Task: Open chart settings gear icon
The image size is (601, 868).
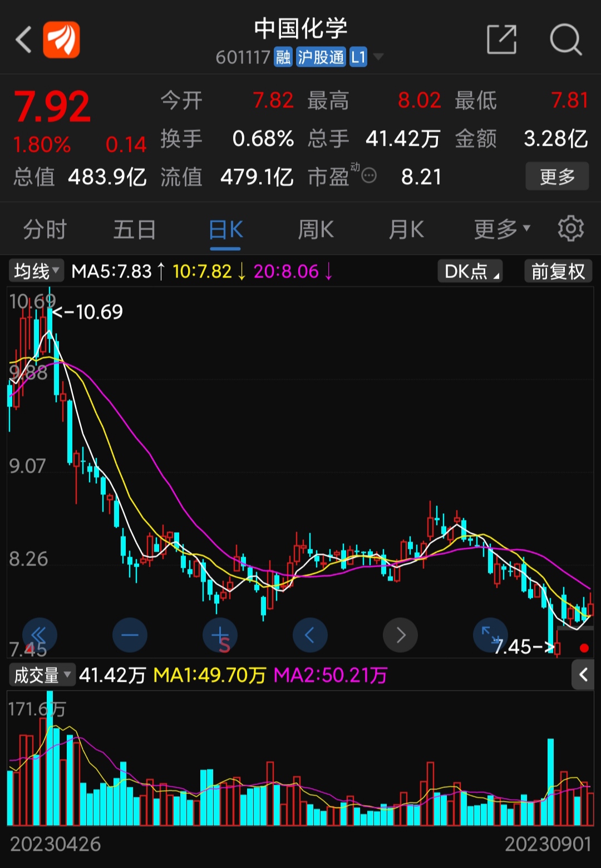Action: click(571, 229)
